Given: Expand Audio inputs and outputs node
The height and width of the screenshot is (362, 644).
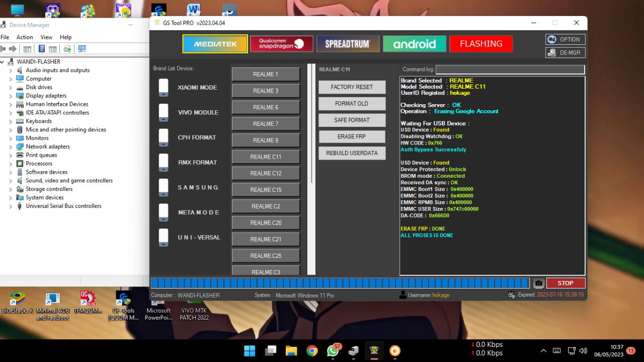Looking at the screenshot, I should pyautogui.click(x=11, y=70).
